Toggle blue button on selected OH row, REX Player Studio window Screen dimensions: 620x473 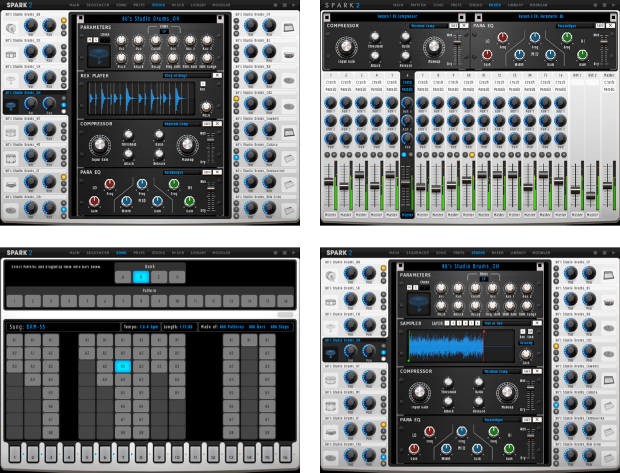(x=64, y=105)
